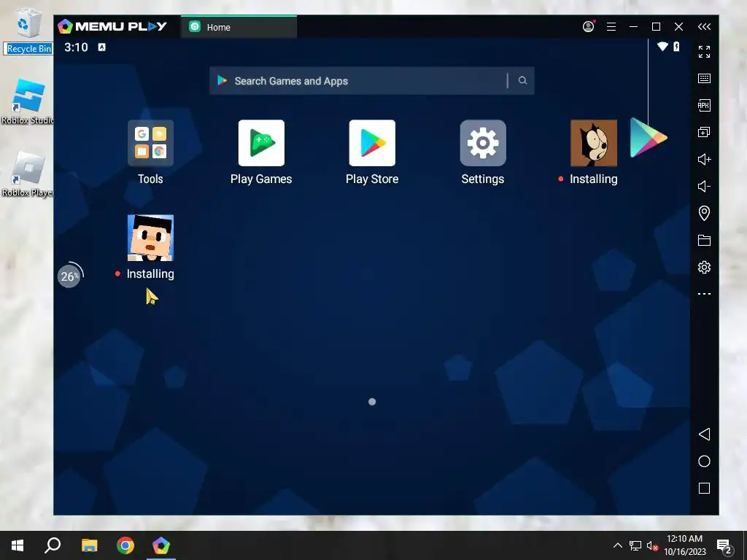
Task: Show more tools via three dots
Action: pyautogui.click(x=704, y=294)
